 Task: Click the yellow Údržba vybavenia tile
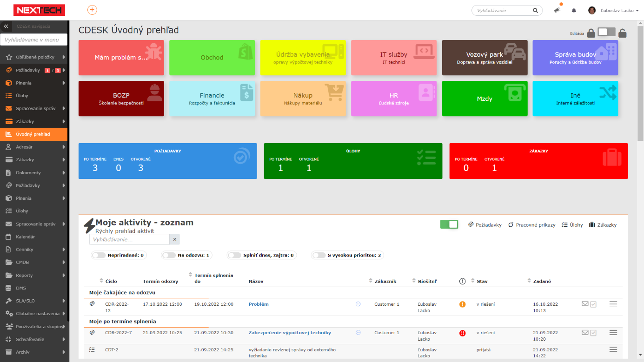pyautogui.click(x=303, y=58)
